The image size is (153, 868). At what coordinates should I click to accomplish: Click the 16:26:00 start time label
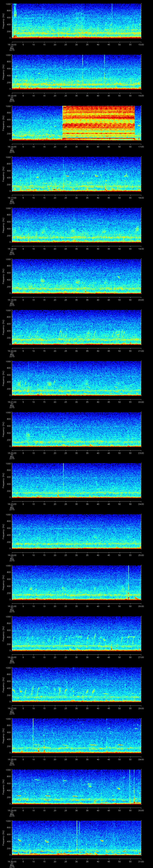pyautogui.click(x=12, y=657)
